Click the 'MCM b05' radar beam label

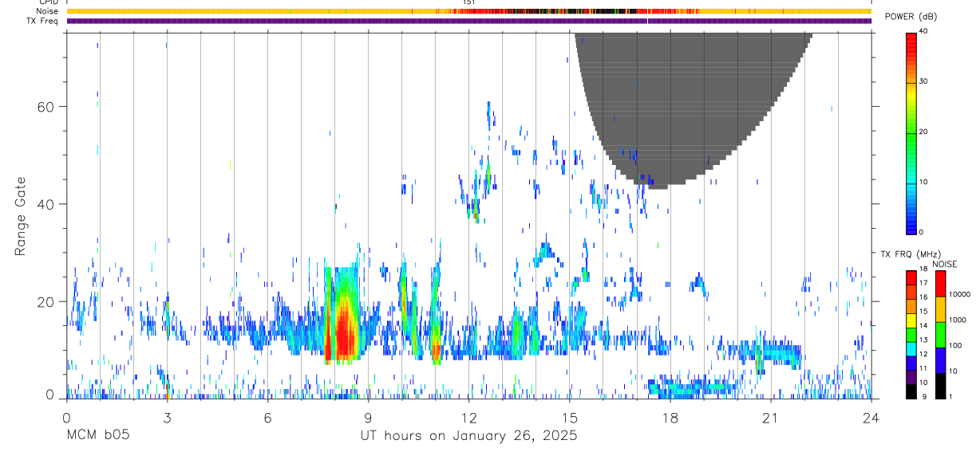coord(97,436)
